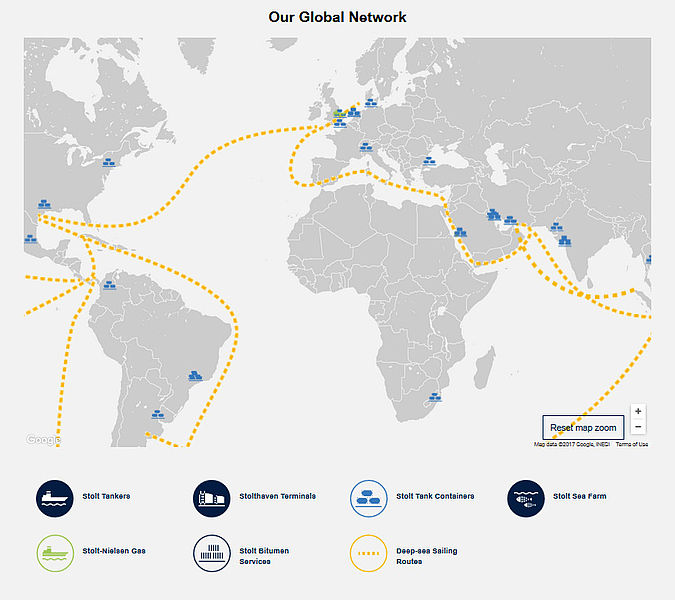Click the Stolt Tankers ship icon

click(x=54, y=496)
